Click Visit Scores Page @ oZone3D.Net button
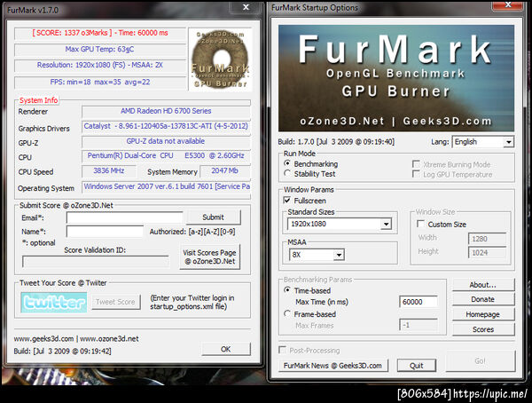Viewport: 532px width, 403px height. [x=209, y=257]
